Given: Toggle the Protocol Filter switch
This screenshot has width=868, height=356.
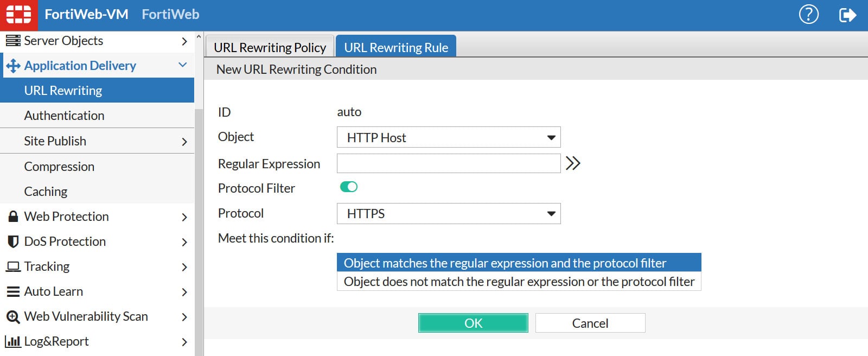Looking at the screenshot, I should pos(349,187).
